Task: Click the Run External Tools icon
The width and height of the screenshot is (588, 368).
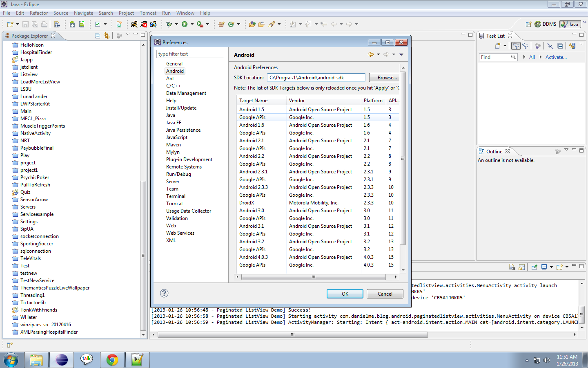Action: click(200, 24)
